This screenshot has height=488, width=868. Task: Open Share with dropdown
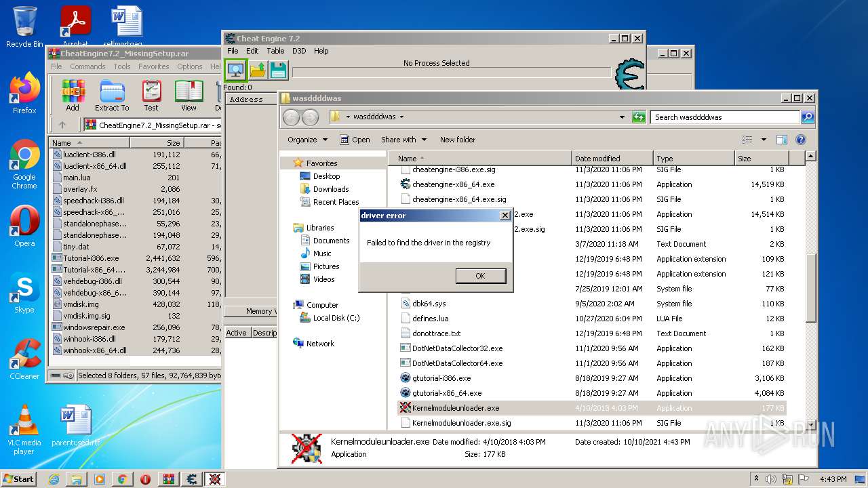[404, 140]
